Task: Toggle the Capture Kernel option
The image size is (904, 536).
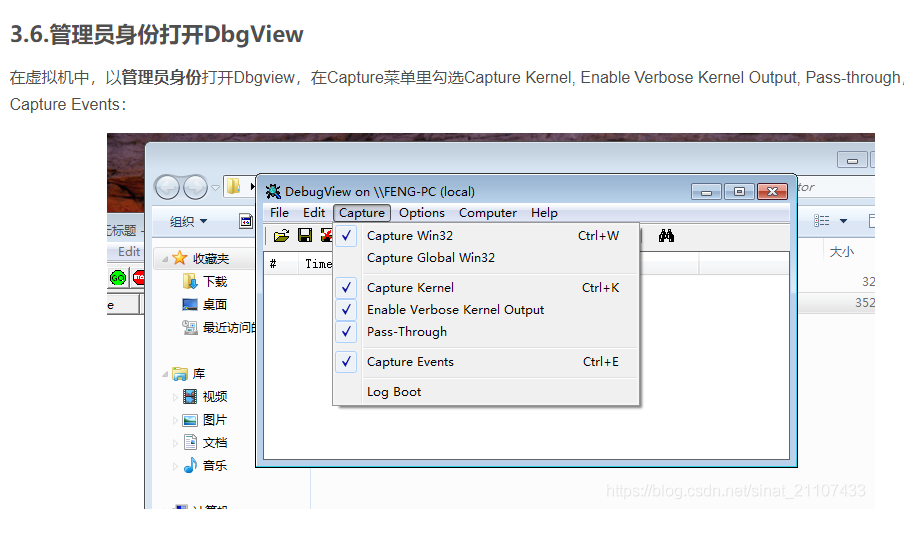Action: 346,288
